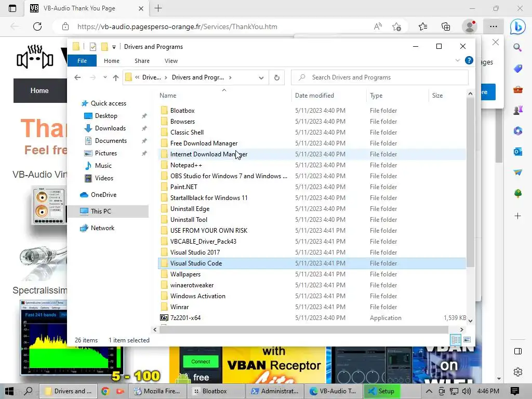Sort by the Type column header
The image size is (532, 399).
point(397,96)
